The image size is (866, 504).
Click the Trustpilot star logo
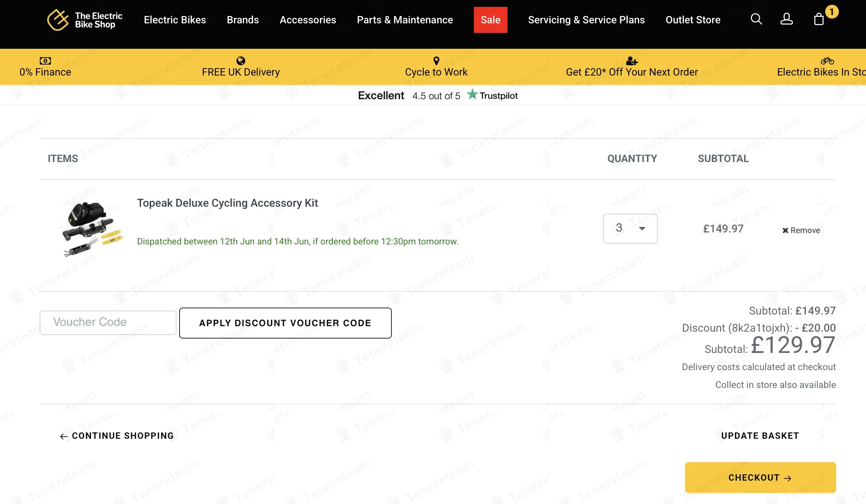472,94
